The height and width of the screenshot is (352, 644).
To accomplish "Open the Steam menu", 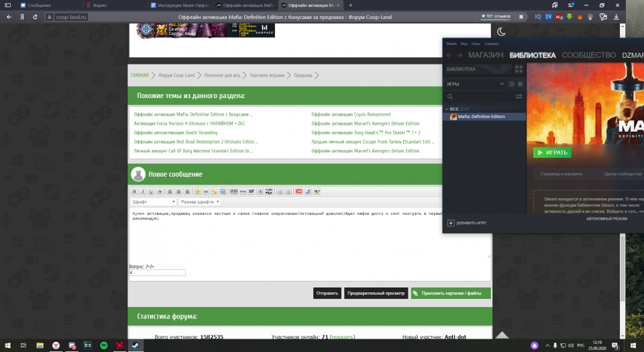I will point(451,44).
